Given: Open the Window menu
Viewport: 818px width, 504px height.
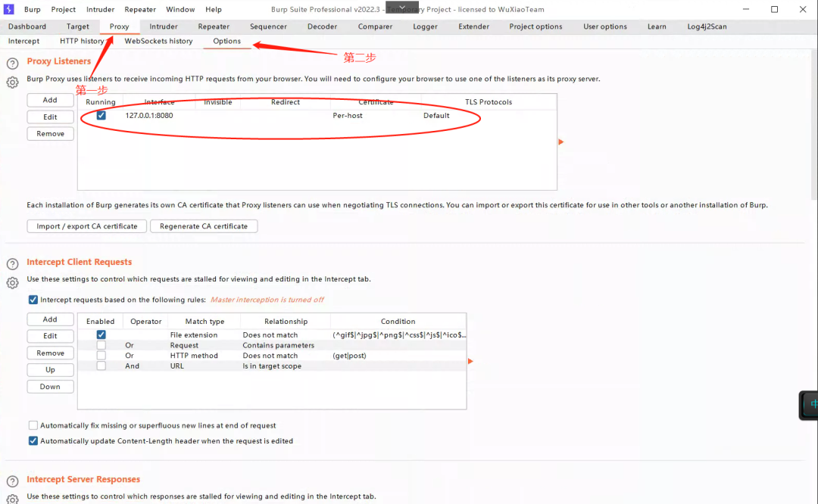Looking at the screenshot, I should tap(180, 9).
